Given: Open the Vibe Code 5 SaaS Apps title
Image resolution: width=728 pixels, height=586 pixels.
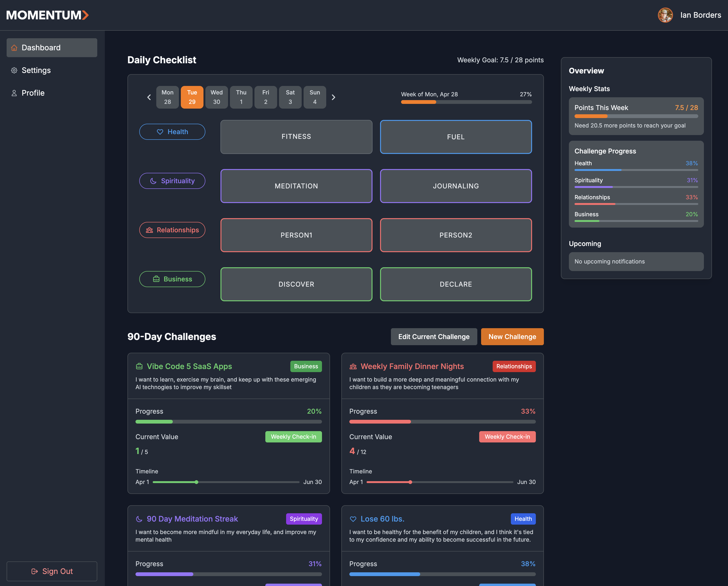Looking at the screenshot, I should pos(189,366).
